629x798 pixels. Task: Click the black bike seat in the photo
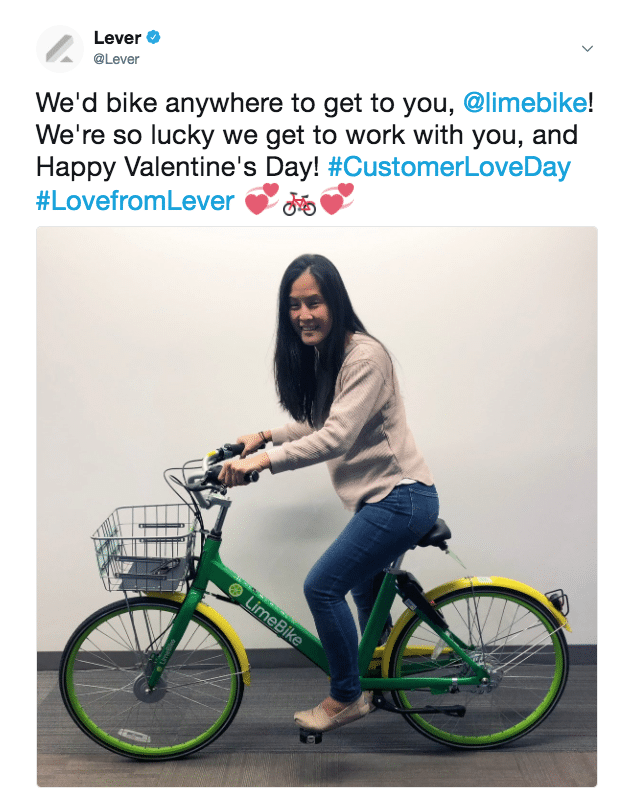click(x=435, y=534)
